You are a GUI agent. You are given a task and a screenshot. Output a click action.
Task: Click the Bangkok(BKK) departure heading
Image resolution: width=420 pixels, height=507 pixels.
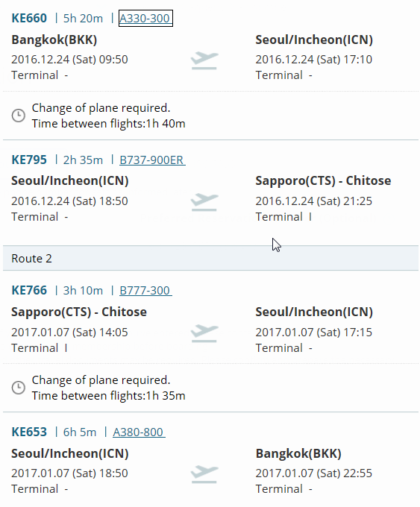click(x=54, y=40)
